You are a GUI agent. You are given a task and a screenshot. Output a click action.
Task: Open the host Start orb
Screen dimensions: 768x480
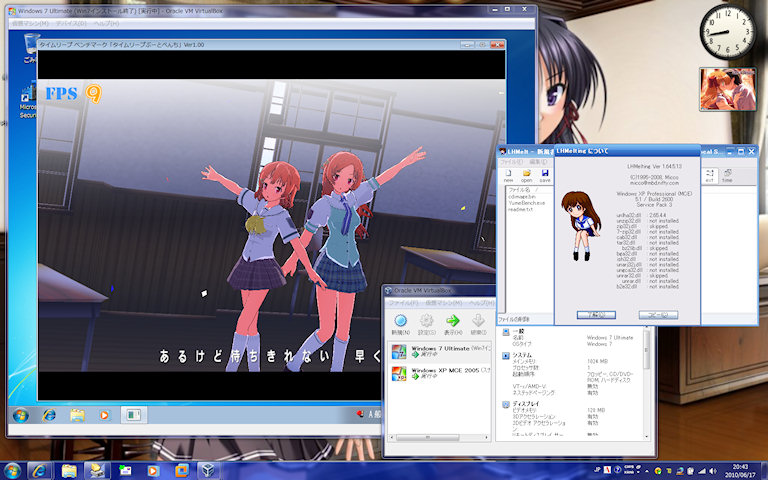[x=12, y=471]
